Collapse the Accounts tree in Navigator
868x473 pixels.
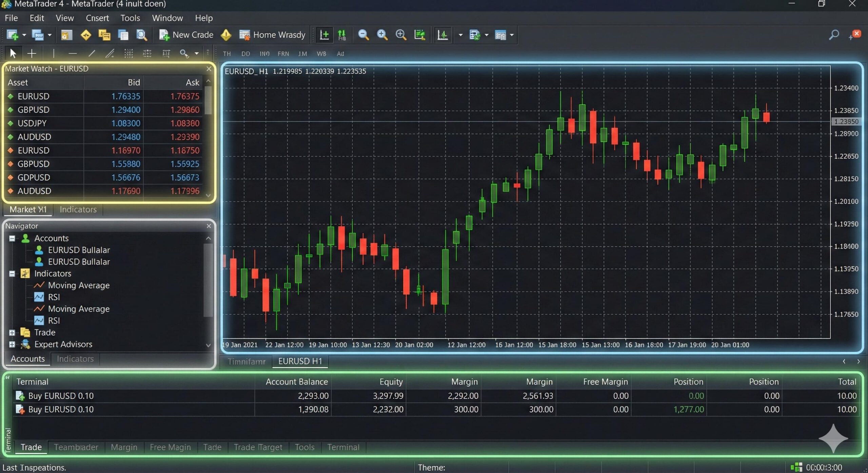pos(12,238)
